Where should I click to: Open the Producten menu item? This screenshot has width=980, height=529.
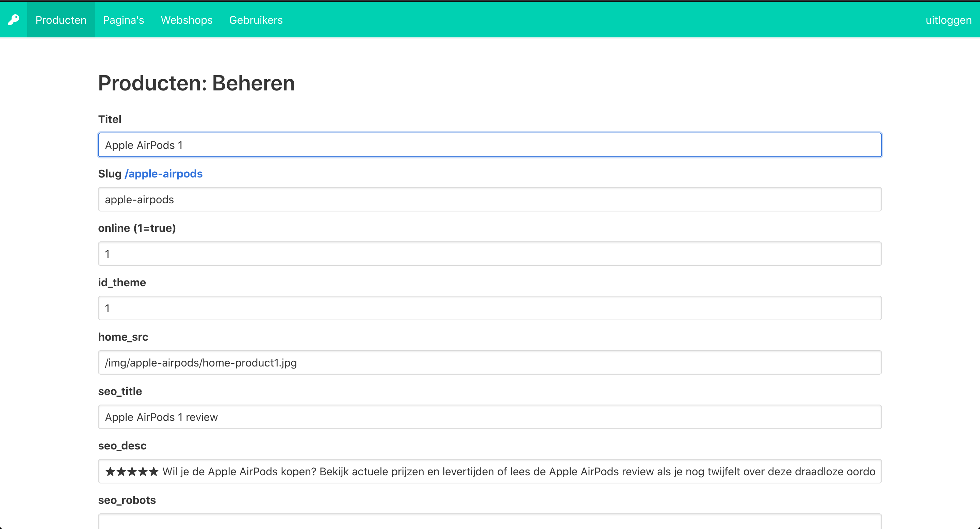[x=61, y=20]
